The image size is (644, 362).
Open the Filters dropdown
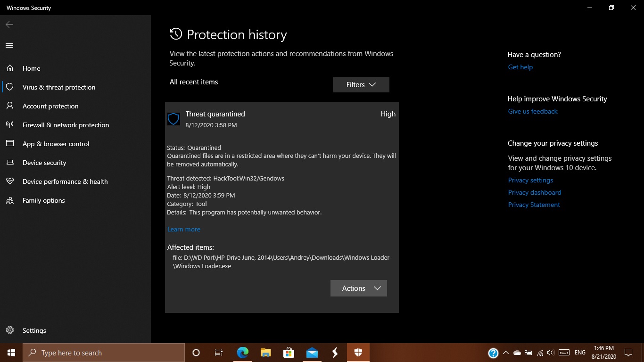[361, 85]
